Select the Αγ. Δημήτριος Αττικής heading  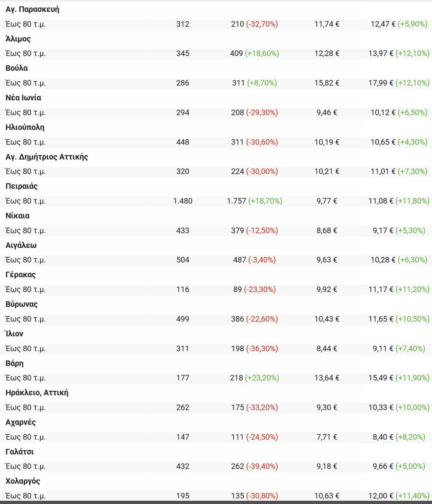point(47,157)
